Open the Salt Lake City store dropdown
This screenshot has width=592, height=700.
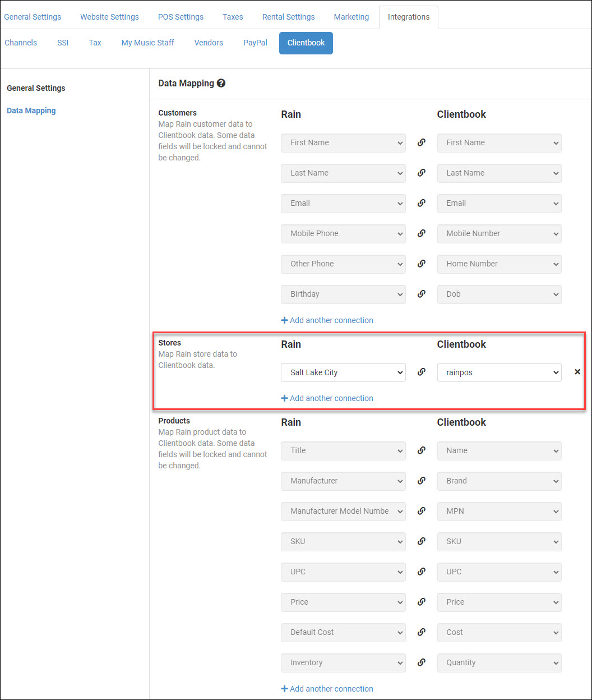343,372
